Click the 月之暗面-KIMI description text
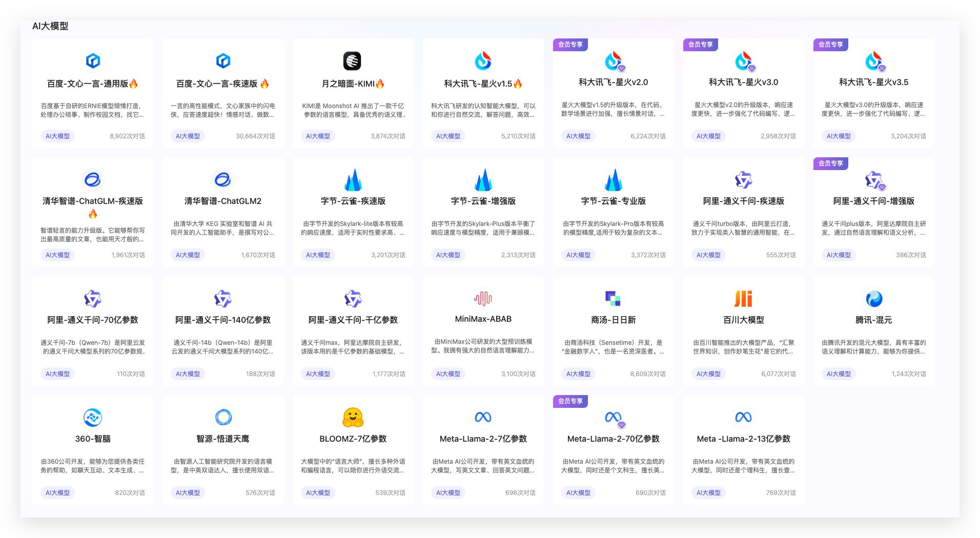The width and height of the screenshot is (980, 538). [353, 110]
